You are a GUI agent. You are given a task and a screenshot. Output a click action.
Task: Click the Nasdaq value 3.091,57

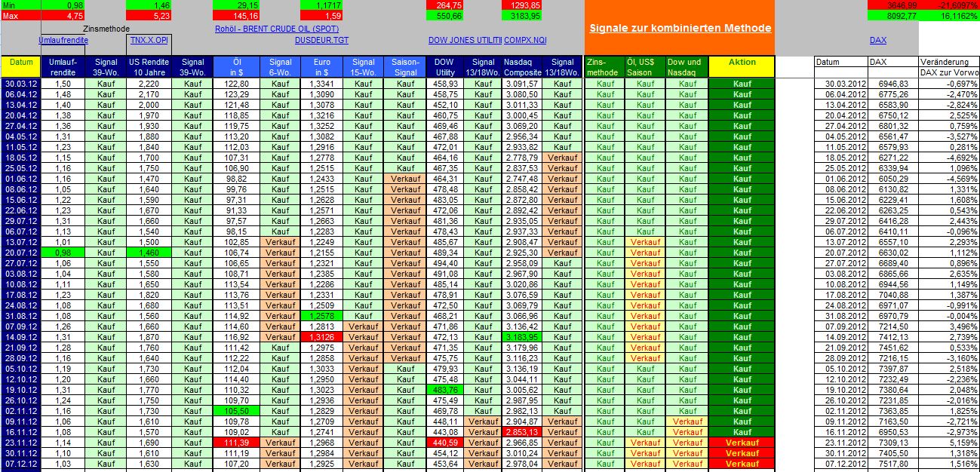pos(523,84)
